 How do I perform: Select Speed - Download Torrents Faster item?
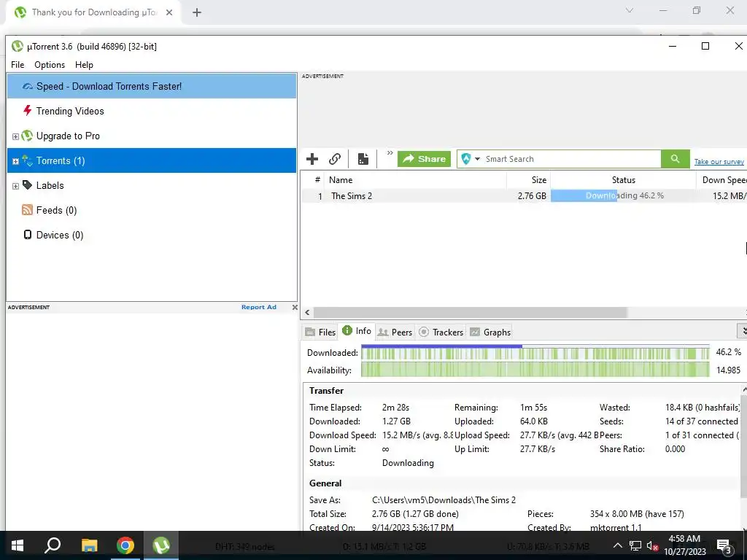click(152, 86)
